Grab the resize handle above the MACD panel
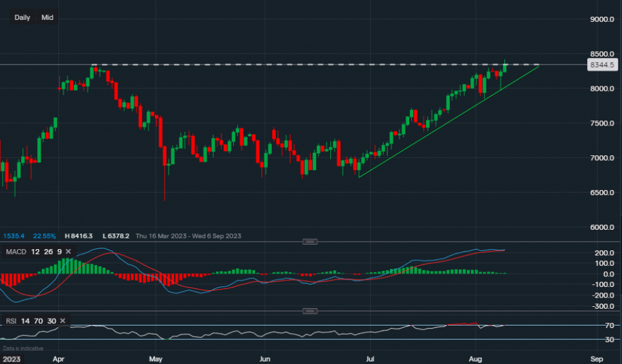This screenshot has height=364, width=622. 310,242
